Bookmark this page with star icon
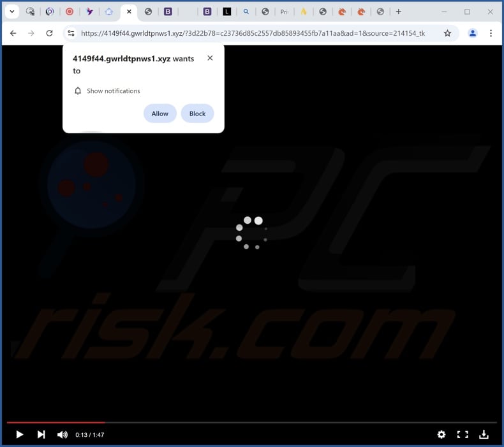The image size is (504, 447). (x=447, y=33)
